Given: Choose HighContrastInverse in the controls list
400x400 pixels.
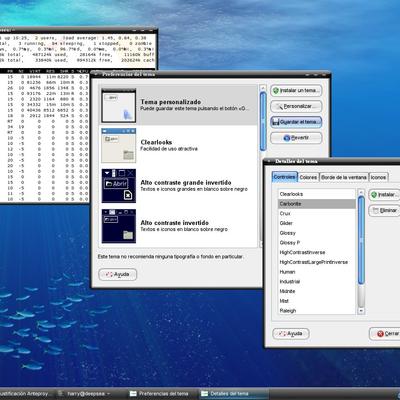Looking at the screenshot, I should point(317,252).
